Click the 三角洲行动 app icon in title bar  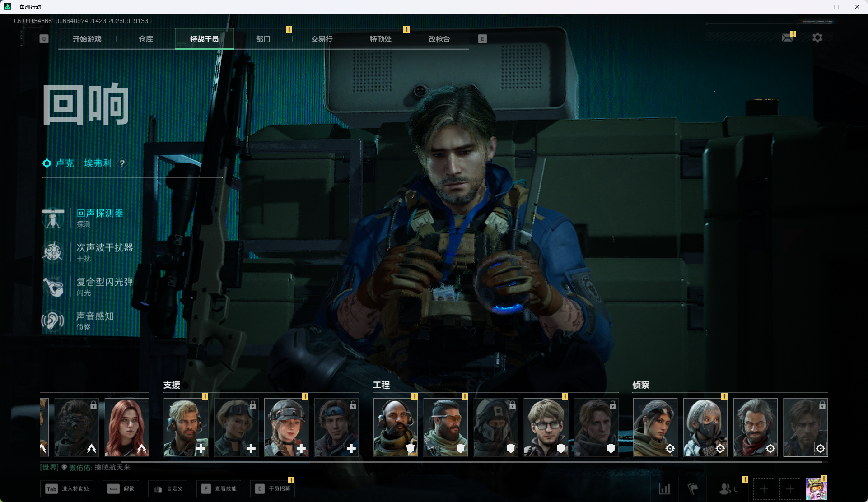(x=7, y=7)
